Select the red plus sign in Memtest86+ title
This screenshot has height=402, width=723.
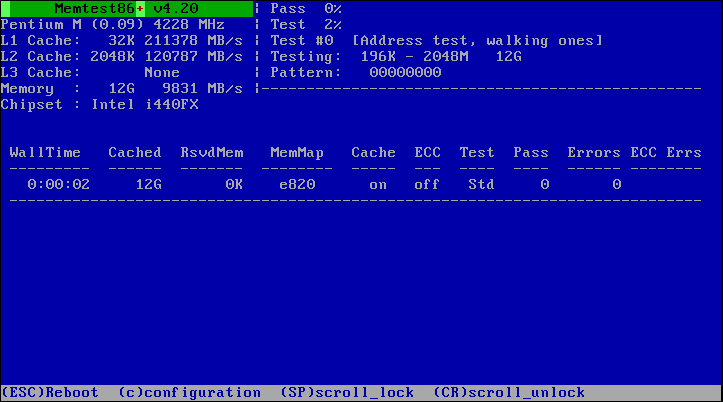click(140, 8)
